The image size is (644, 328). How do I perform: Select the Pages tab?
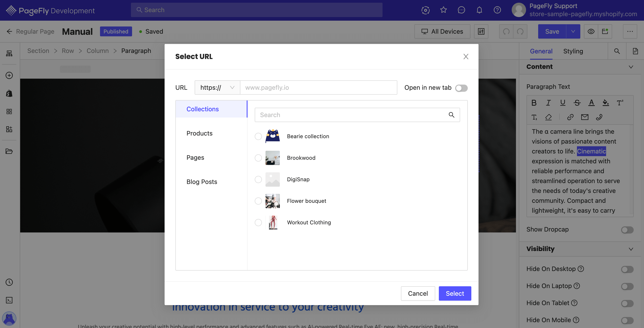click(211, 158)
